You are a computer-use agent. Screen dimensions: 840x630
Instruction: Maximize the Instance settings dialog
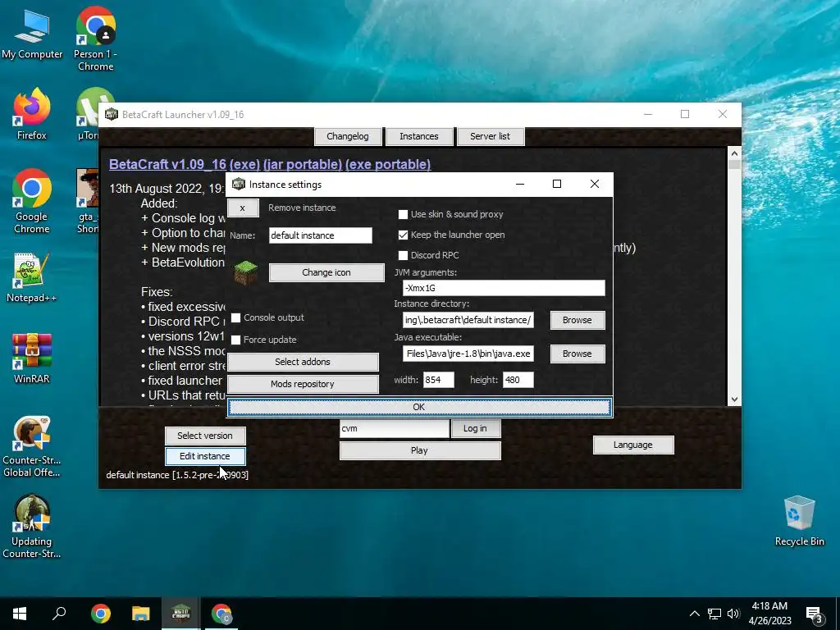557,184
